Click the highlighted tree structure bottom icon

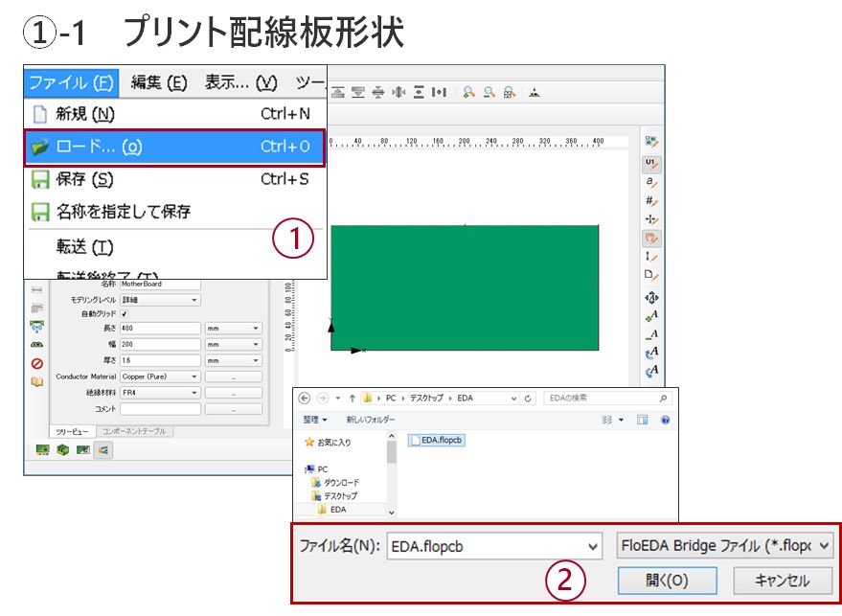103,450
